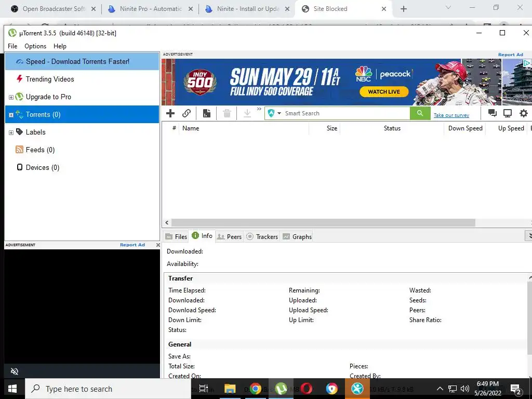Open the notification center icon
The image size is (532, 399).
click(x=515, y=389)
